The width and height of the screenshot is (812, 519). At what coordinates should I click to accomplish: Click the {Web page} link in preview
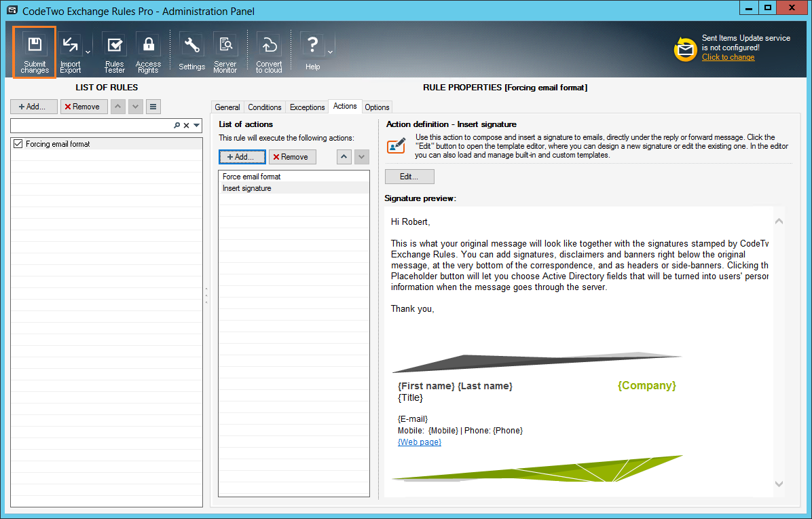tap(420, 442)
